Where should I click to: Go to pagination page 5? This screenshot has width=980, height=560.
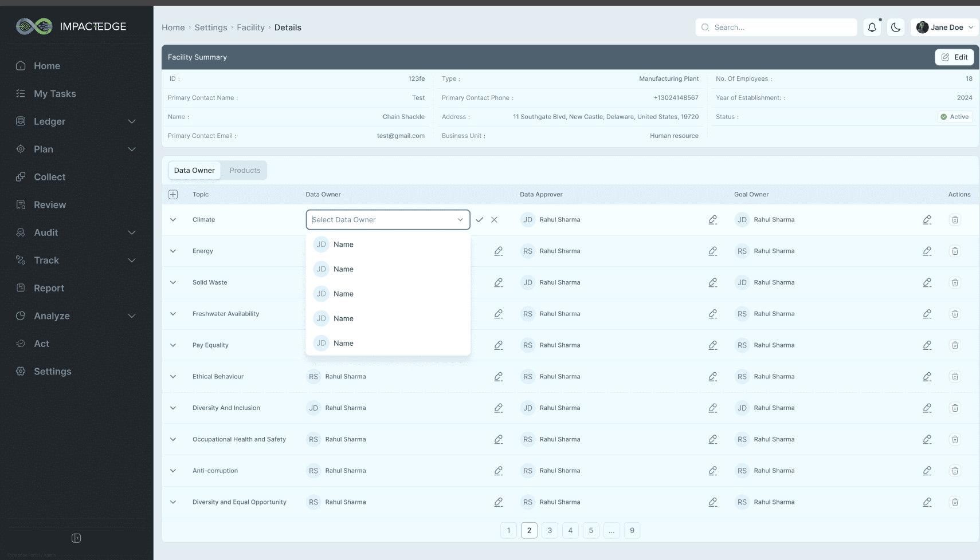(x=591, y=530)
